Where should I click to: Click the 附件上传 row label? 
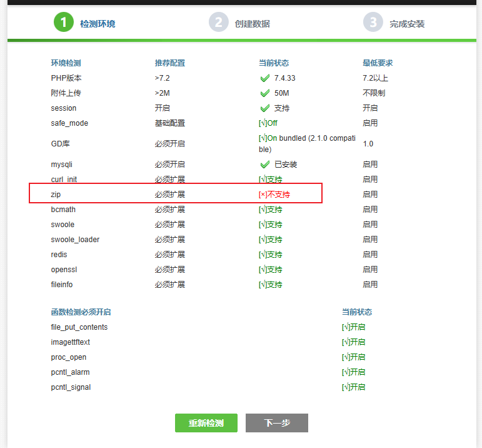(x=66, y=93)
